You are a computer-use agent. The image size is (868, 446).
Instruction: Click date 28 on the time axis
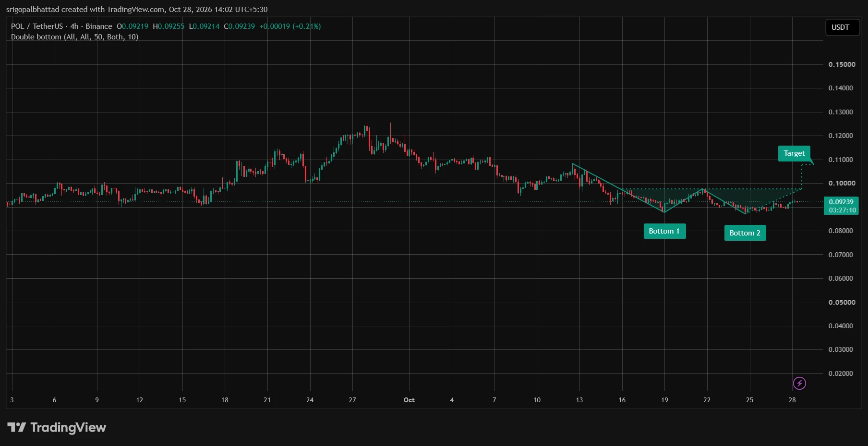coord(792,400)
